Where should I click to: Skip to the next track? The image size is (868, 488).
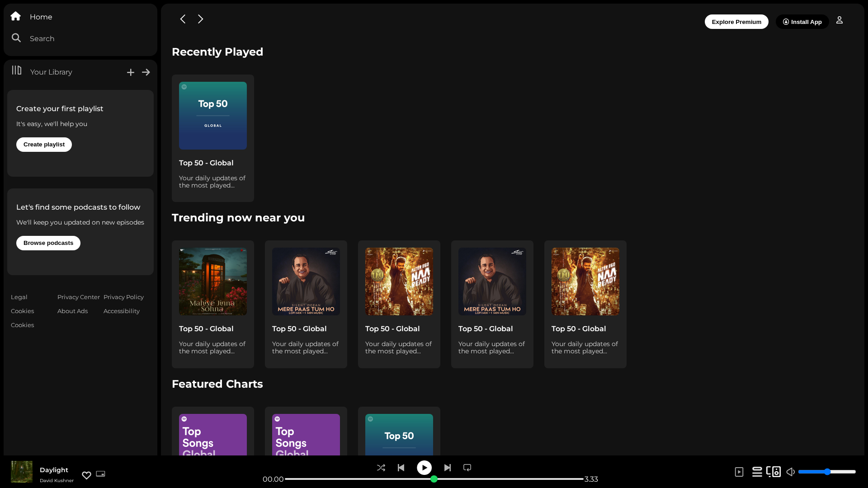pyautogui.click(x=448, y=468)
